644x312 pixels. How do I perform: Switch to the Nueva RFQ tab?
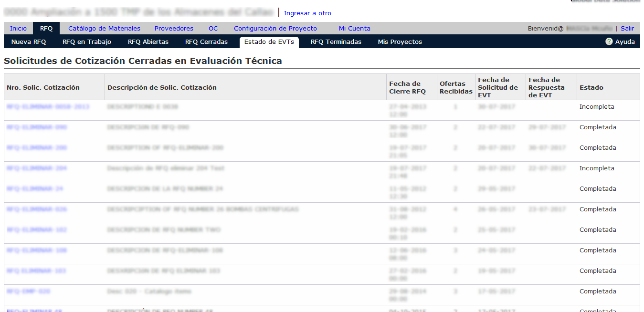tap(29, 42)
